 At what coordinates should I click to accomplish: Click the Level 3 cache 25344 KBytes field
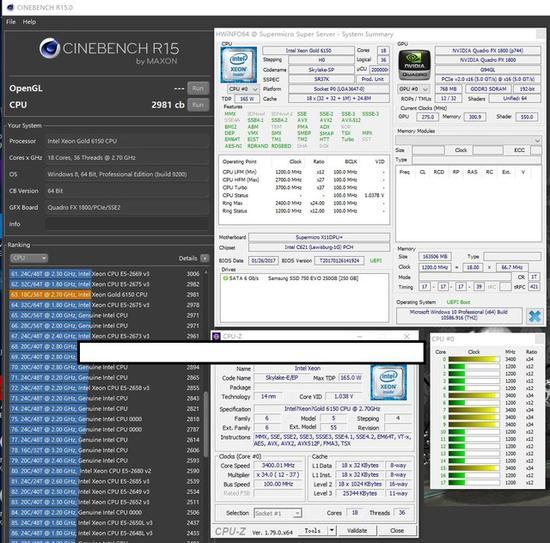click(x=360, y=493)
